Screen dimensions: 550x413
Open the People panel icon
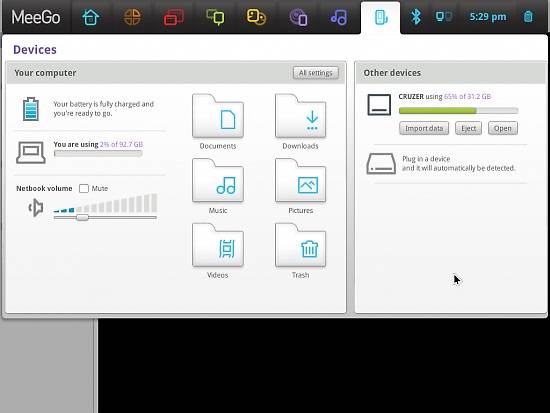tap(256, 17)
